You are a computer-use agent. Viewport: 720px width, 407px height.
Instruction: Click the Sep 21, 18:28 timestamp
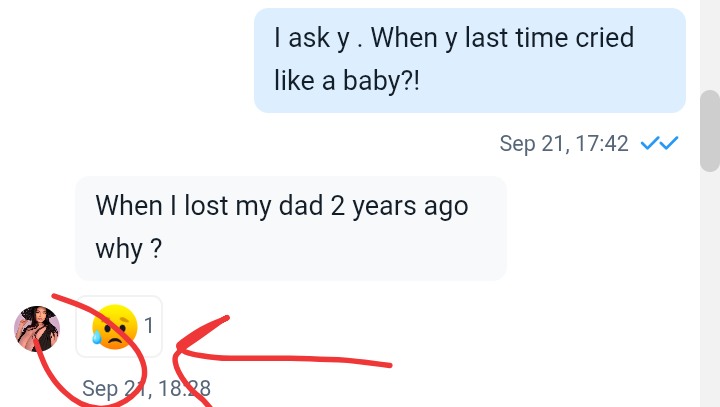[146, 388]
